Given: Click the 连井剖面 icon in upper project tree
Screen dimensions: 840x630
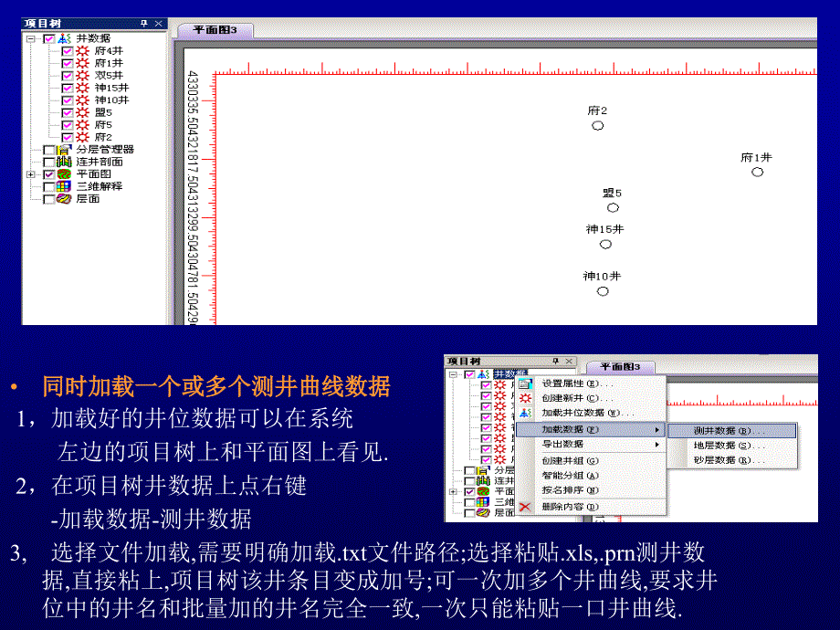Looking at the screenshot, I should click(x=64, y=162).
